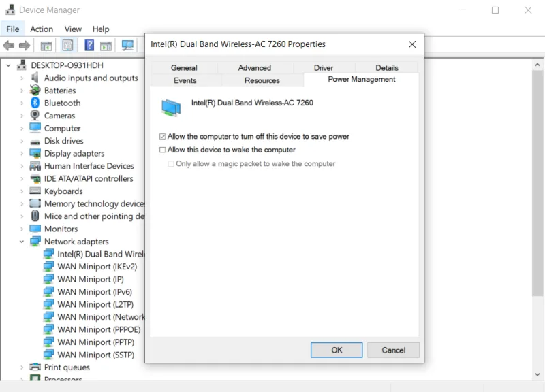
Task: Click OK in the Properties dialog
Action: [x=337, y=350]
